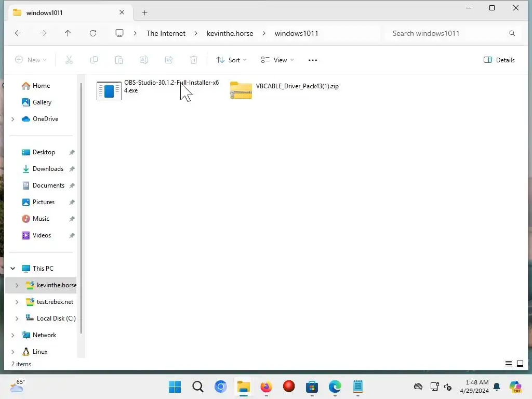Navigate up one folder level
This screenshot has width=532, height=399.
point(68,33)
